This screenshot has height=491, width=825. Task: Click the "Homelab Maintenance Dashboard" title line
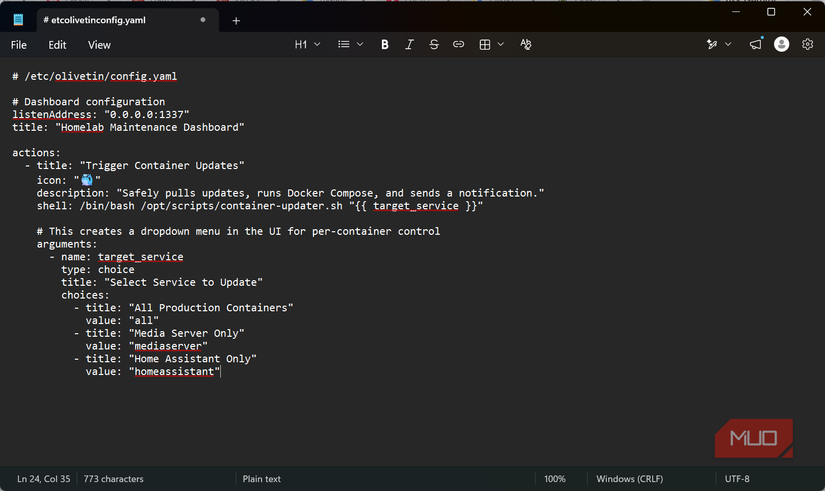pyautogui.click(x=128, y=127)
